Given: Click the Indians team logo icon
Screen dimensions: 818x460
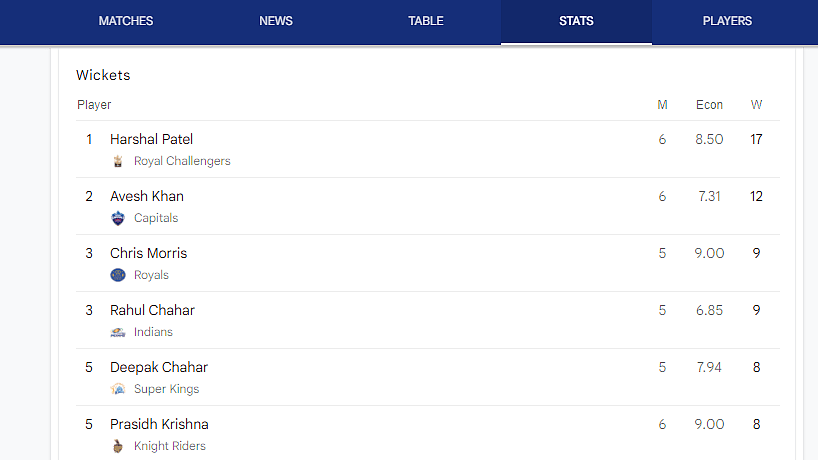Looking at the screenshot, I should point(118,332).
